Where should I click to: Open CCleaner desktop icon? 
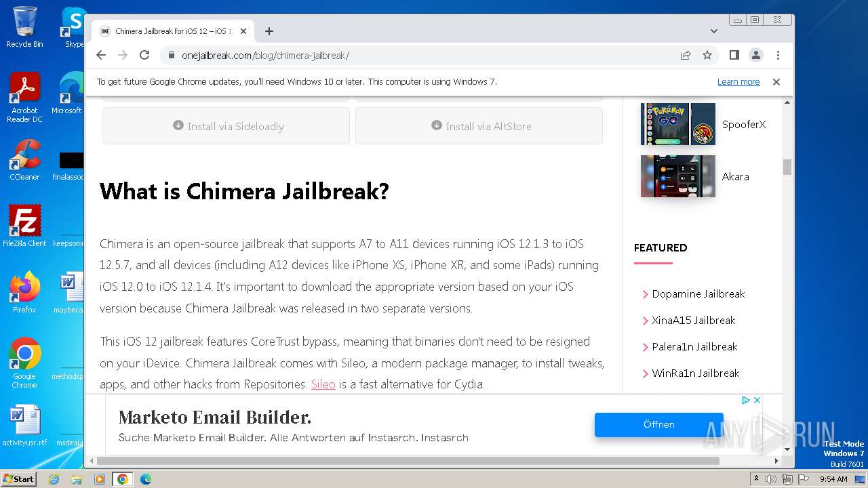pyautogui.click(x=24, y=160)
